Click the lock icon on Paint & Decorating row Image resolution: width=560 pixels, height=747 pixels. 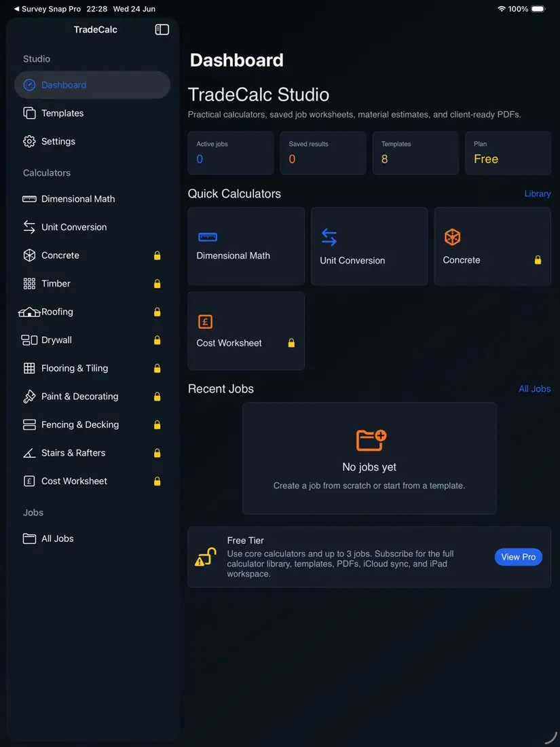pos(157,397)
